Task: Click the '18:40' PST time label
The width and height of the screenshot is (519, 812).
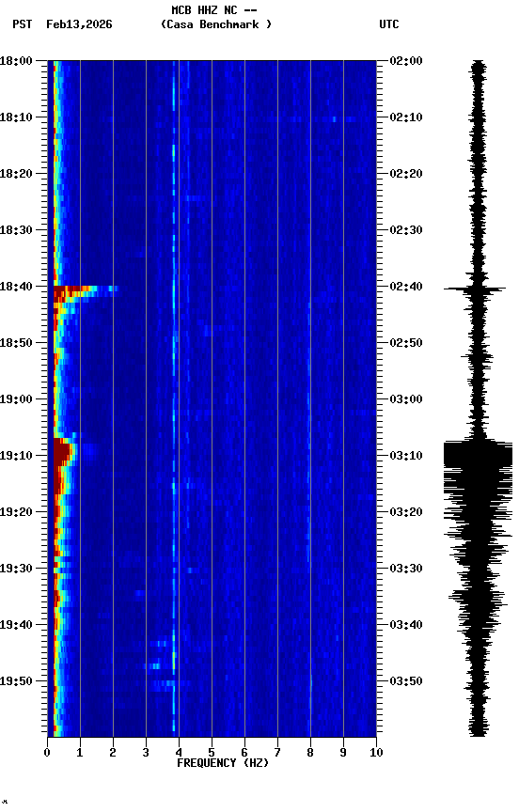Action: [16, 287]
